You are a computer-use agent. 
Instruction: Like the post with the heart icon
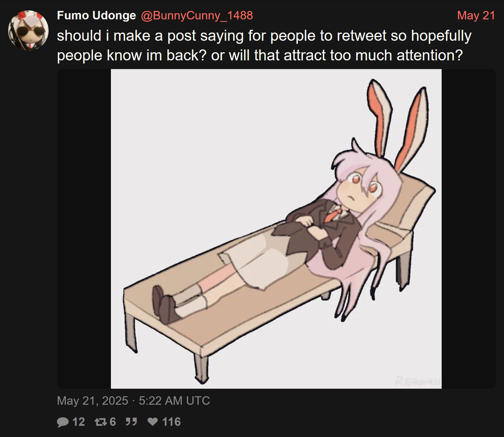[153, 422]
